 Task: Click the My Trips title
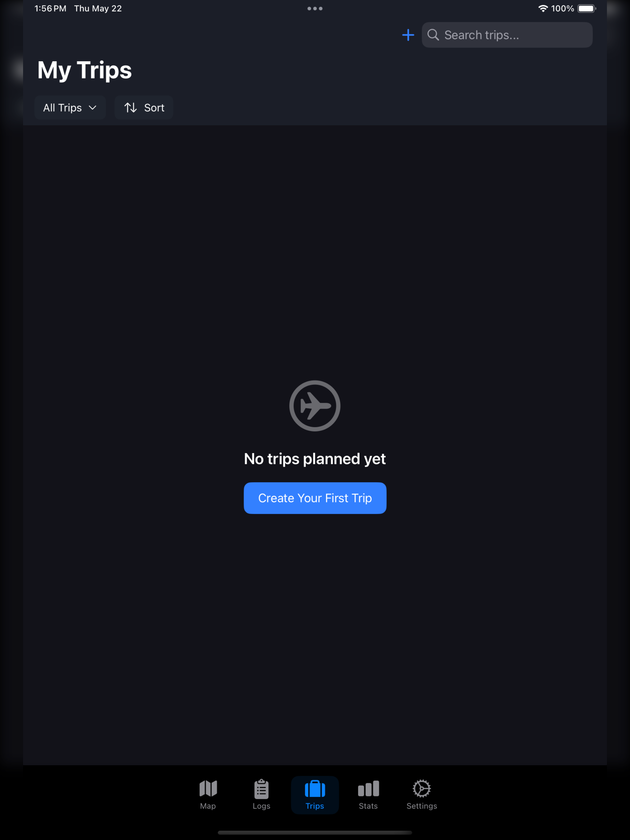click(85, 70)
